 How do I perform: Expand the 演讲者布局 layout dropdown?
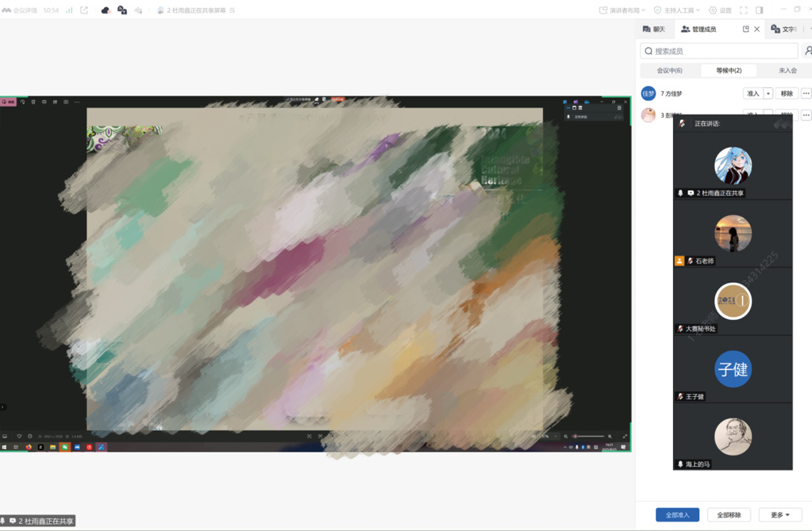point(622,11)
